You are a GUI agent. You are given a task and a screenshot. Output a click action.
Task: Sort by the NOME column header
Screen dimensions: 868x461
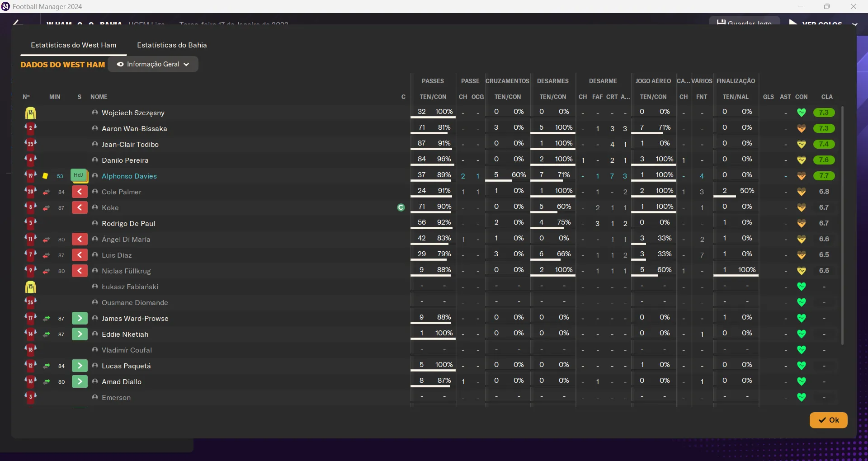[x=99, y=97]
